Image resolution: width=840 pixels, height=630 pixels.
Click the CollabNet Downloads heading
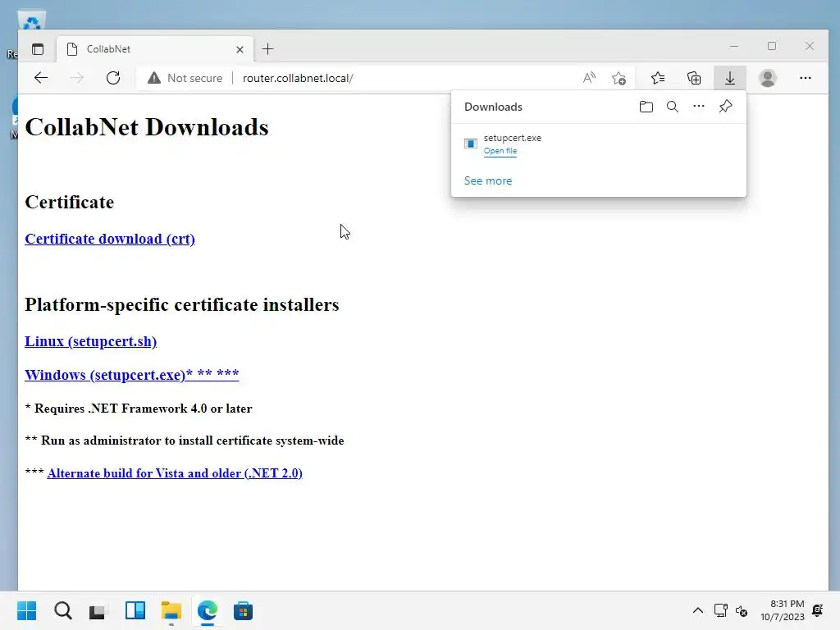point(147,127)
